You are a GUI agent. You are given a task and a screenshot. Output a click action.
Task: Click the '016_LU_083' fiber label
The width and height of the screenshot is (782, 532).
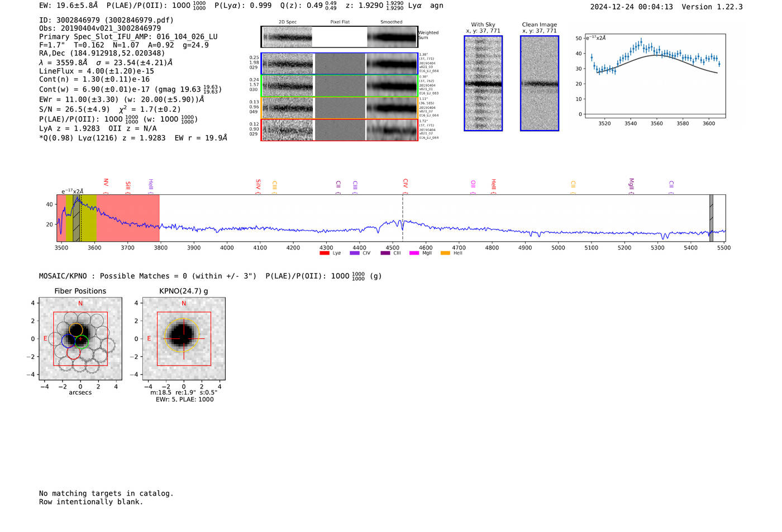click(429, 93)
